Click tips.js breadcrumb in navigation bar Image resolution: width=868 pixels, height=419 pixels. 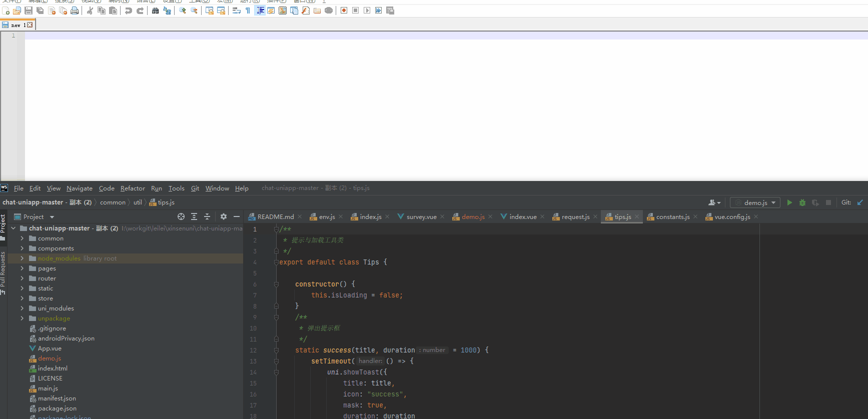[162, 202]
